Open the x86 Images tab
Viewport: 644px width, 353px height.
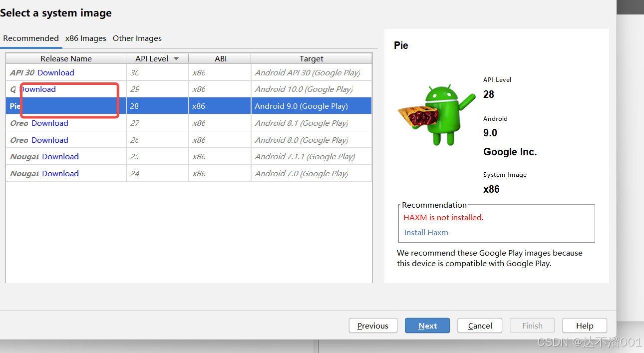tap(86, 38)
